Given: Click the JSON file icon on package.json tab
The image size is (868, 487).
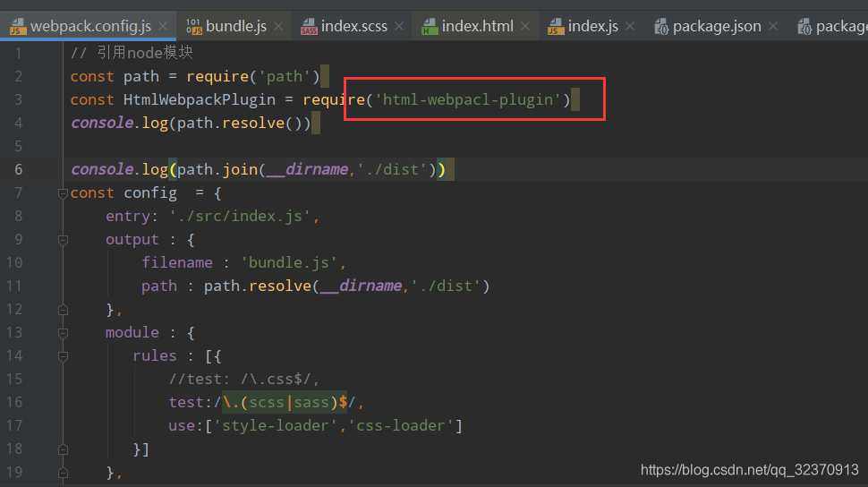Looking at the screenshot, I should click(x=661, y=26).
